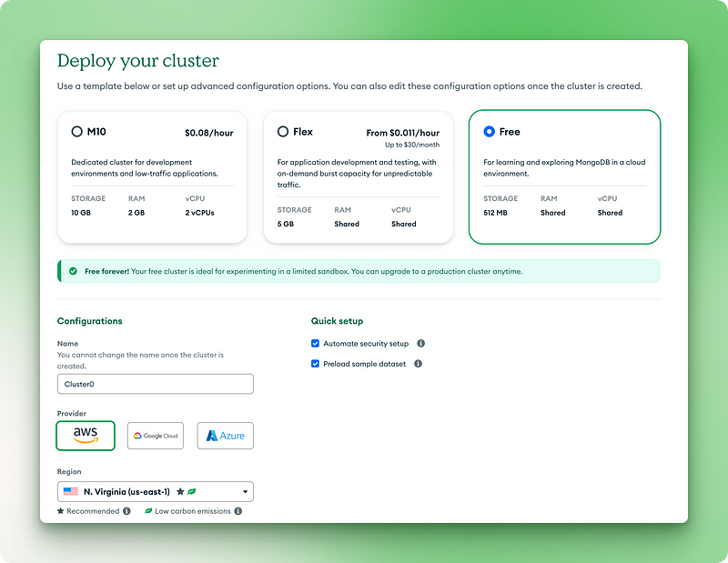This screenshot has height=563, width=728.
Task: Open info icon beside Preload sample dataset
Action: (419, 364)
